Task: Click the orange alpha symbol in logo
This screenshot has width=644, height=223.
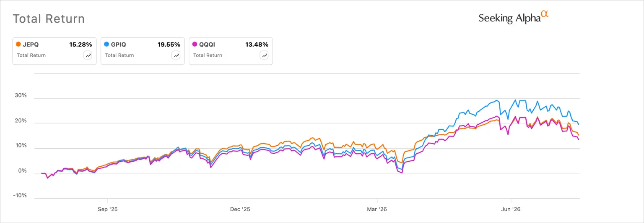Action: [545, 14]
